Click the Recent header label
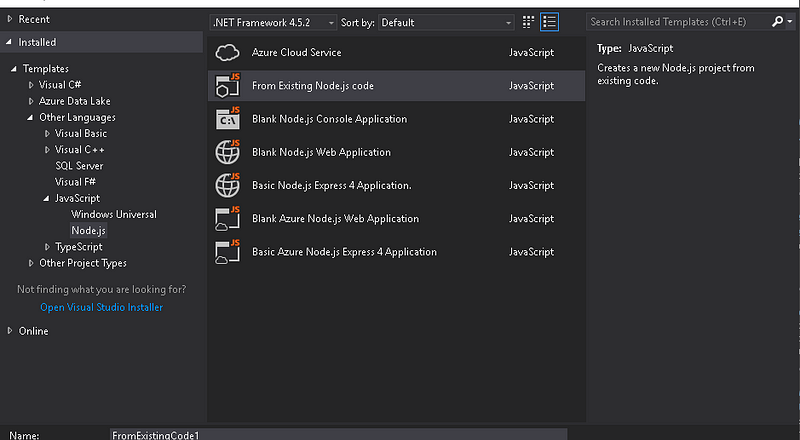This screenshot has width=800, height=440. tap(34, 19)
